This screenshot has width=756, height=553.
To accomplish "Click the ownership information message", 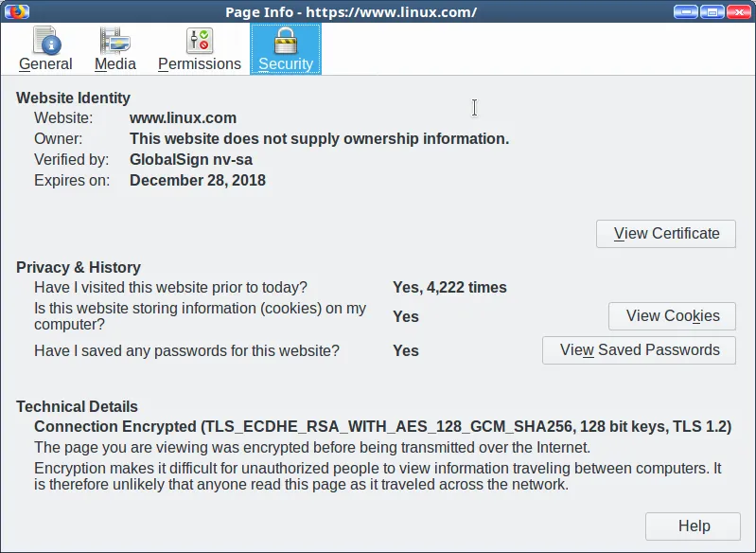I will pyautogui.click(x=319, y=139).
